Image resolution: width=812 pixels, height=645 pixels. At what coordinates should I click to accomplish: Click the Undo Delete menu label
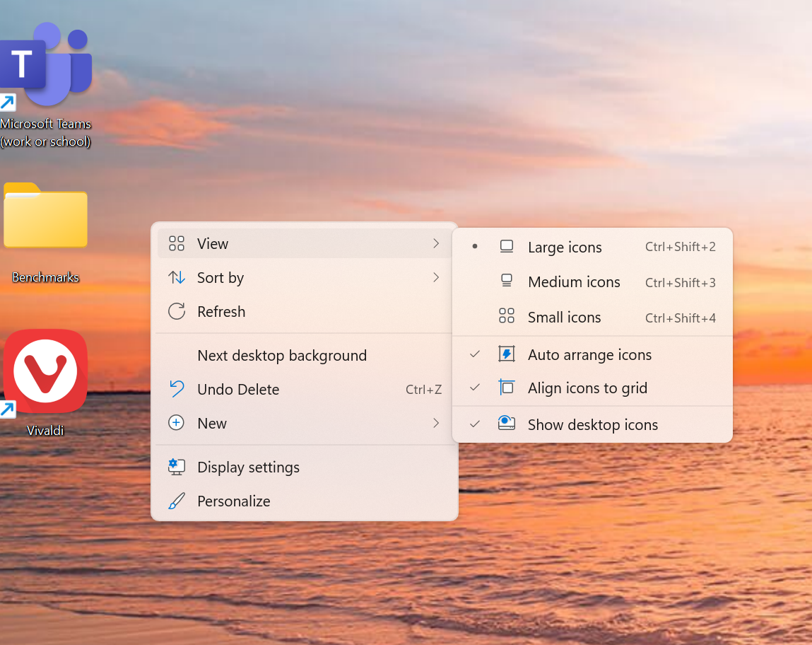click(x=238, y=390)
